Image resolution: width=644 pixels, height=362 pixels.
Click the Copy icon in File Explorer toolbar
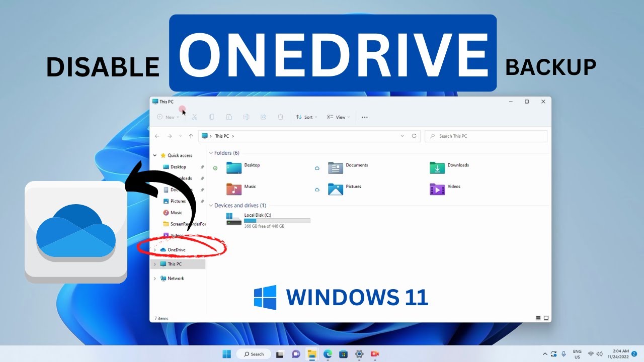click(x=212, y=117)
